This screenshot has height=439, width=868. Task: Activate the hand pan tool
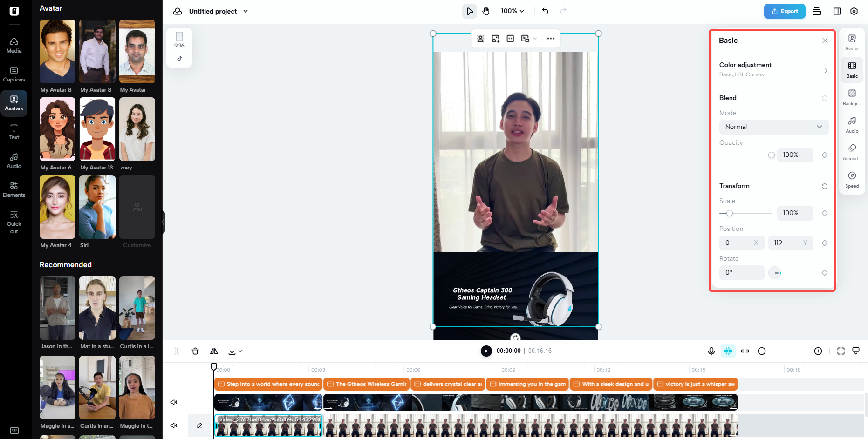pyautogui.click(x=486, y=11)
